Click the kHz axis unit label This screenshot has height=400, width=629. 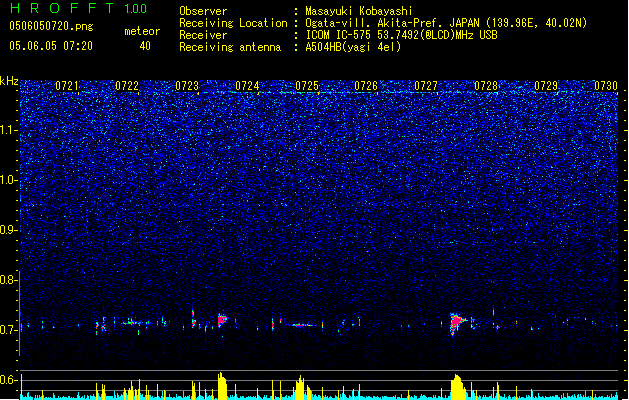point(9,81)
